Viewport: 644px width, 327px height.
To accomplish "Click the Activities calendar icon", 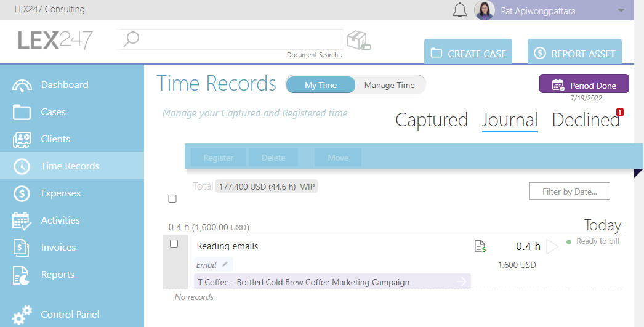I will point(22,220).
